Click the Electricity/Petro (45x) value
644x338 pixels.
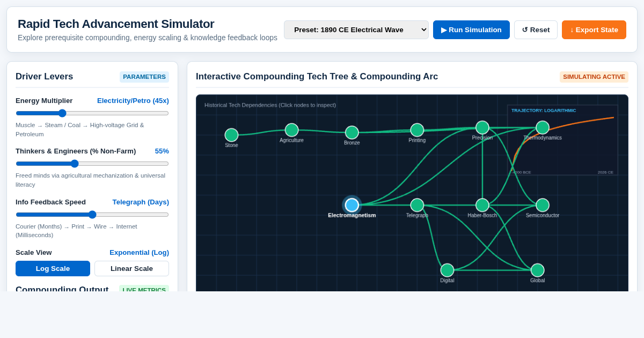133,100
